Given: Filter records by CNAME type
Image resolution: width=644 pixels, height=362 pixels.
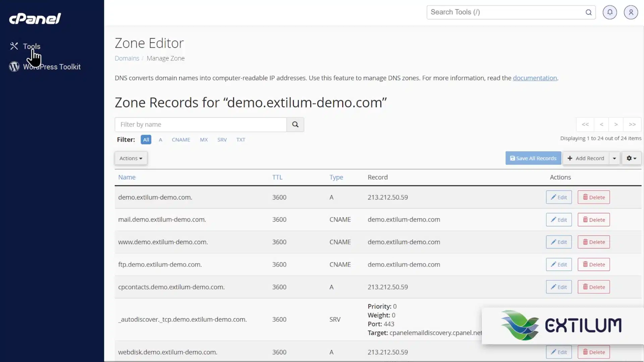Looking at the screenshot, I should point(181,139).
